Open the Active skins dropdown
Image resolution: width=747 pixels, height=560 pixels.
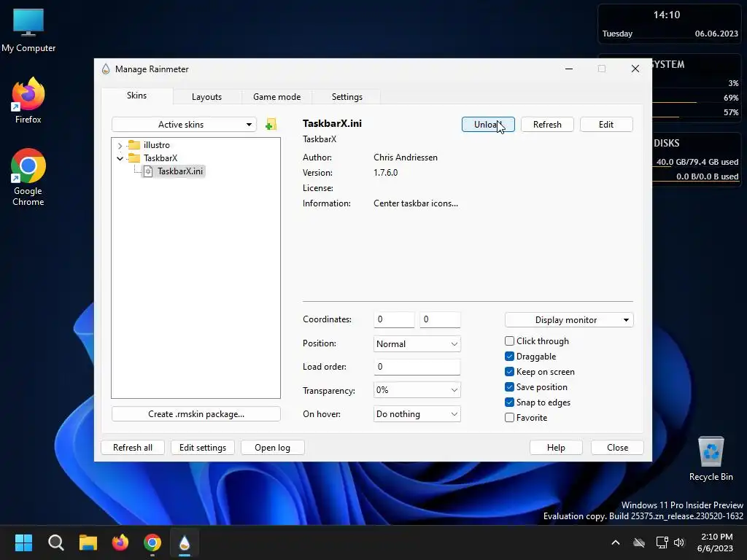[184, 124]
